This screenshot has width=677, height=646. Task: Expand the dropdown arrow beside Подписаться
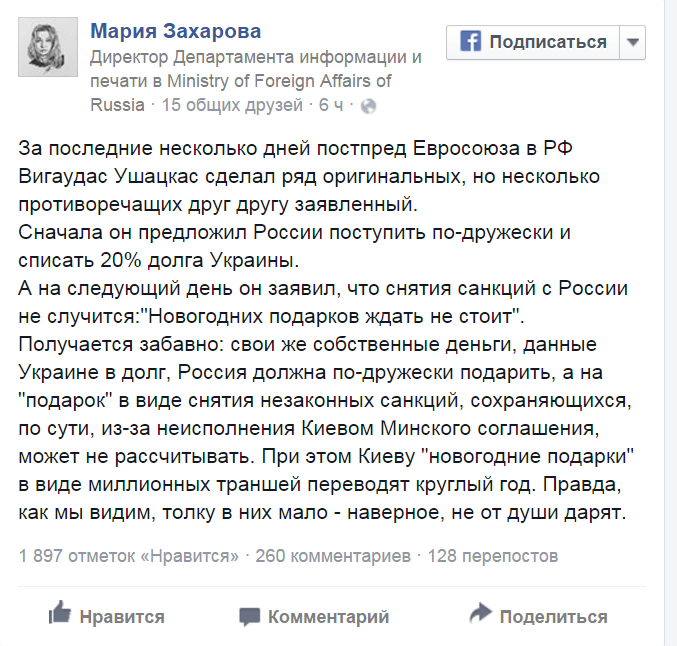point(633,42)
